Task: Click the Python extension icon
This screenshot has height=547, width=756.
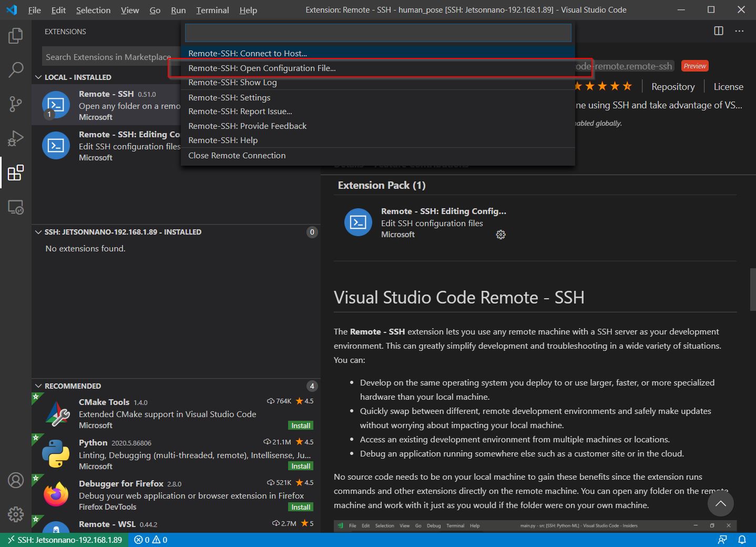Action: point(56,454)
